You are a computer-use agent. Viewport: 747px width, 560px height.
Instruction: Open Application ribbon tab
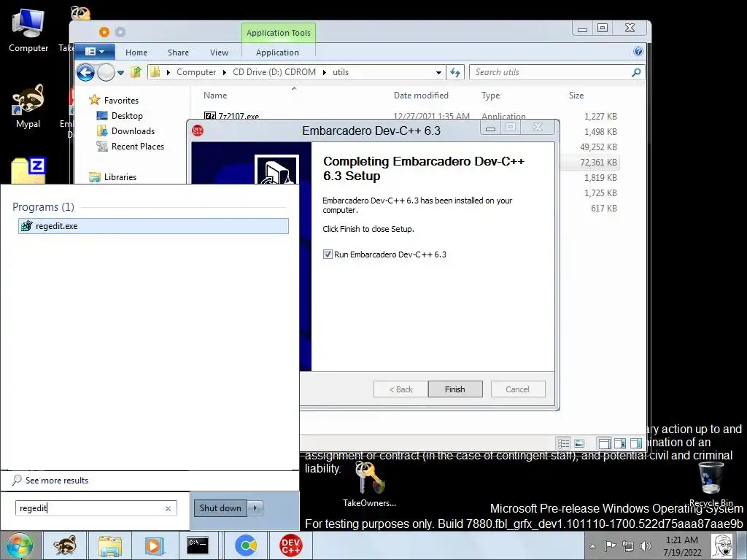pyautogui.click(x=277, y=52)
